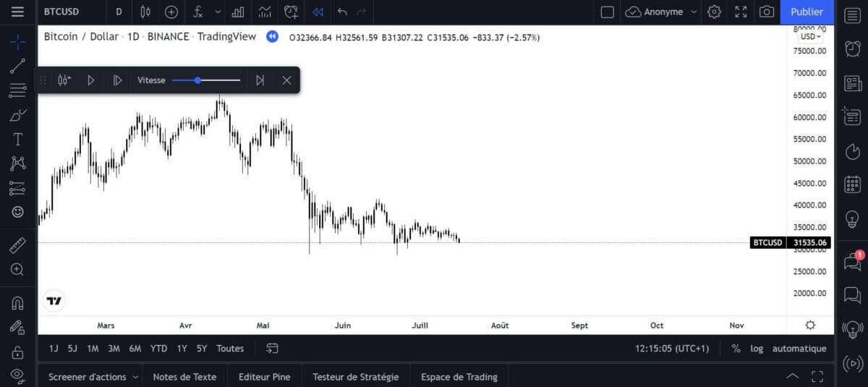This screenshot has width=868, height=387.
Task: Expand the Anonyme layout dropdown
Action: 694,12
